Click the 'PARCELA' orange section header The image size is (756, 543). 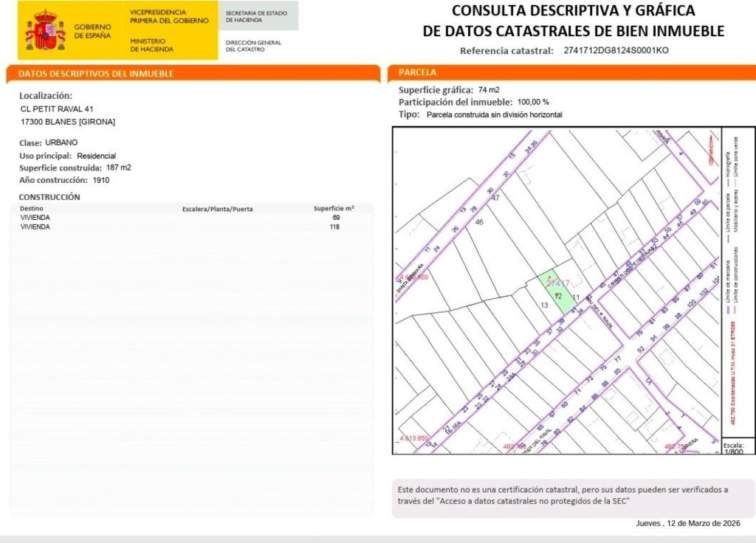[418, 72]
